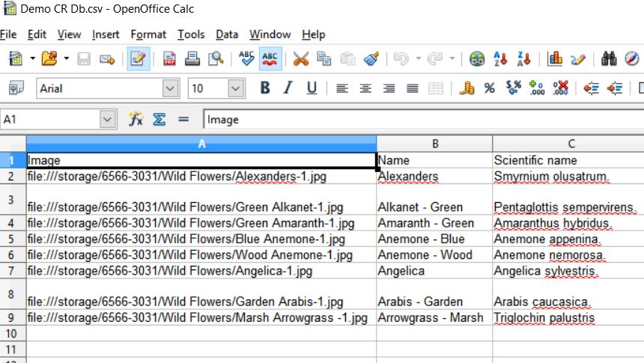Select column B header
Image resolution: width=644 pixels, height=363 pixels.
tap(434, 144)
